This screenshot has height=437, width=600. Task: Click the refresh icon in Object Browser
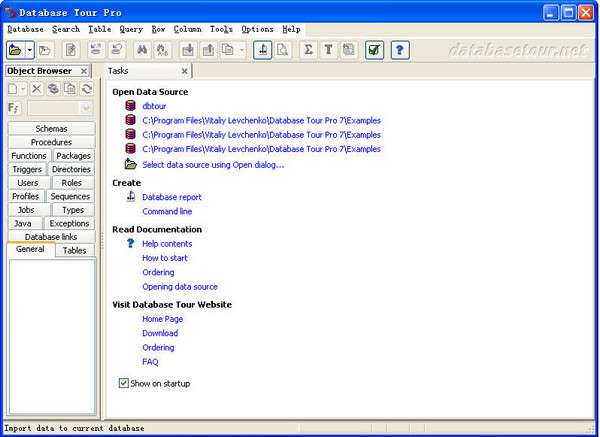pyautogui.click(x=87, y=89)
